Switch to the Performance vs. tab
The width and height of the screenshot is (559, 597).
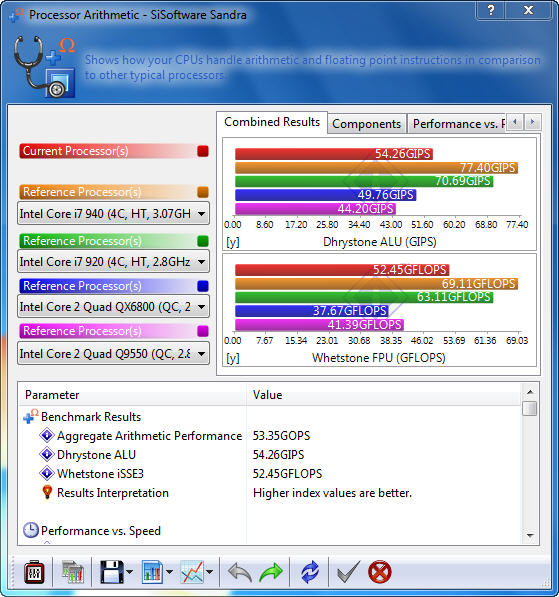click(457, 124)
